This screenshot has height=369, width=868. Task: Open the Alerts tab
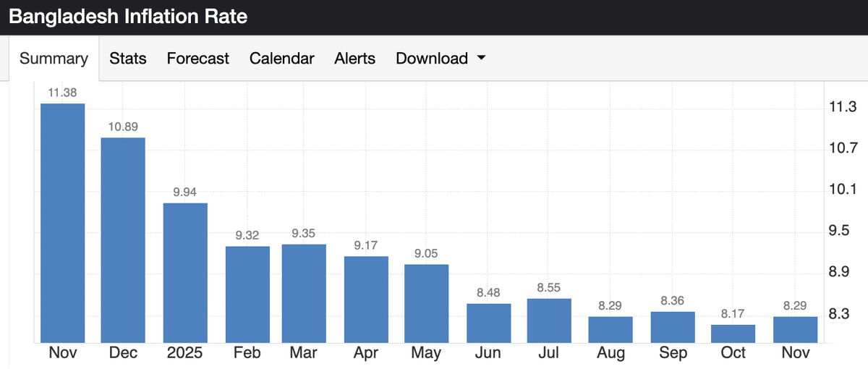coord(354,59)
